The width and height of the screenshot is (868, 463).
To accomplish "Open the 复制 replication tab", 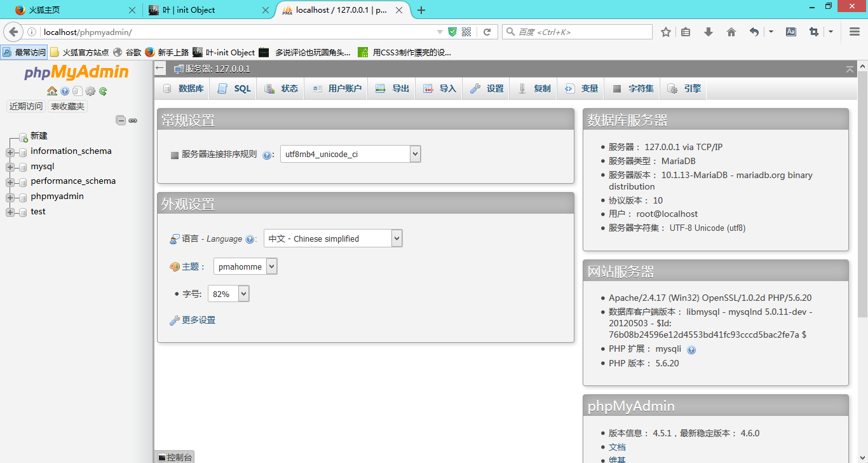I will pyautogui.click(x=534, y=89).
